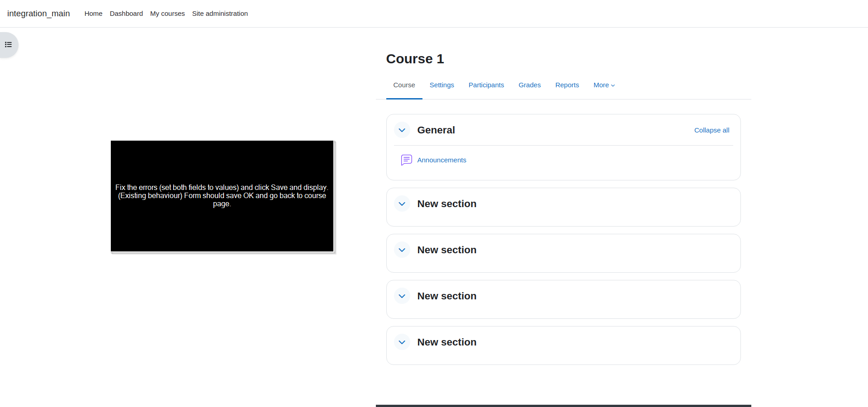Viewport: 868px width, 407px height.
Task: Open the Settings tab
Action: (x=442, y=85)
